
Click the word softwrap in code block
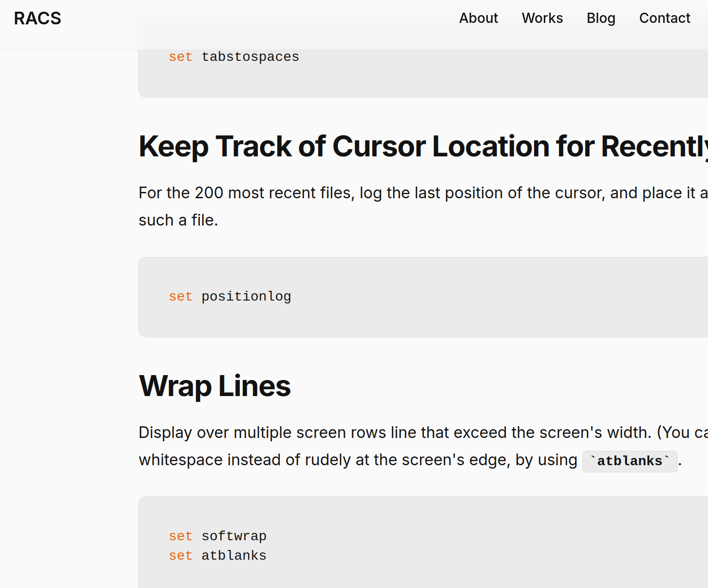[234, 536]
